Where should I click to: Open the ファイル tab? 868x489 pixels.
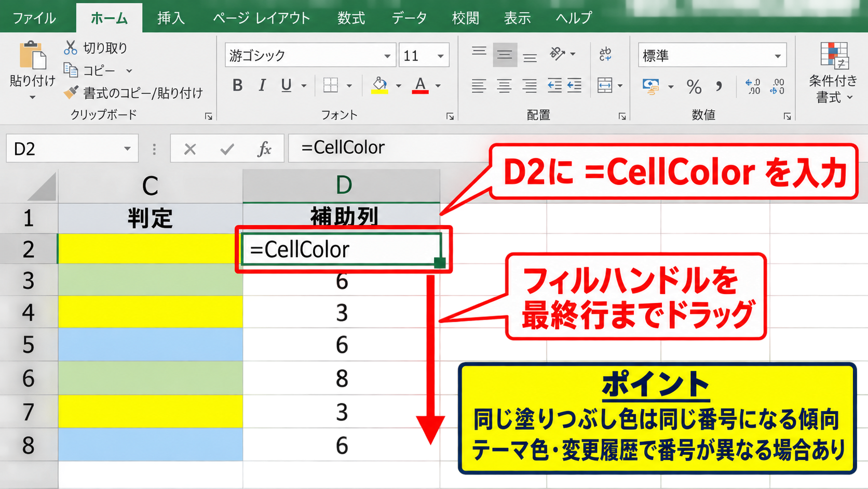[x=34, y=18]
